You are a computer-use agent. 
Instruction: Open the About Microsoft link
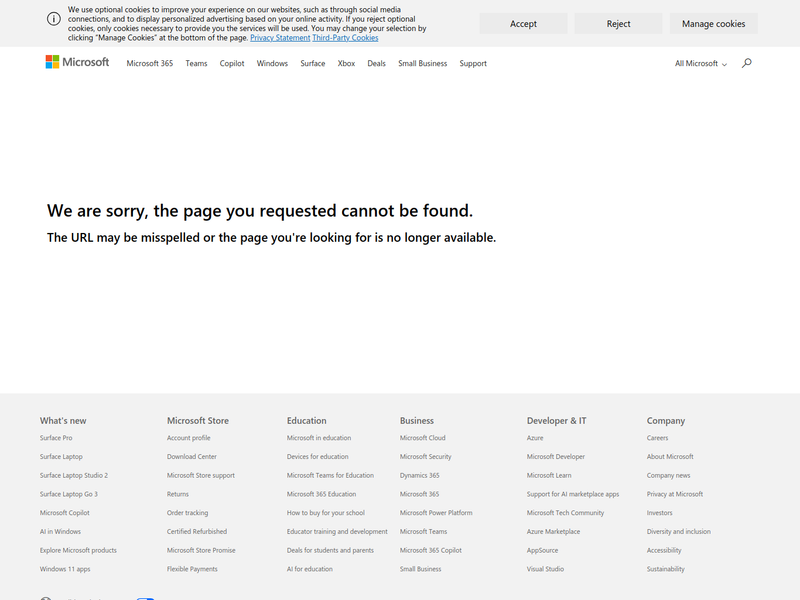click(670, 457)
